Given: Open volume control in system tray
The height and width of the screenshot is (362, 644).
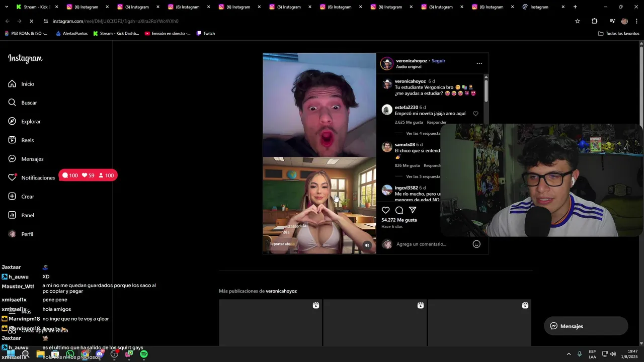Looking at the screenshot, I should click(613, 354).
